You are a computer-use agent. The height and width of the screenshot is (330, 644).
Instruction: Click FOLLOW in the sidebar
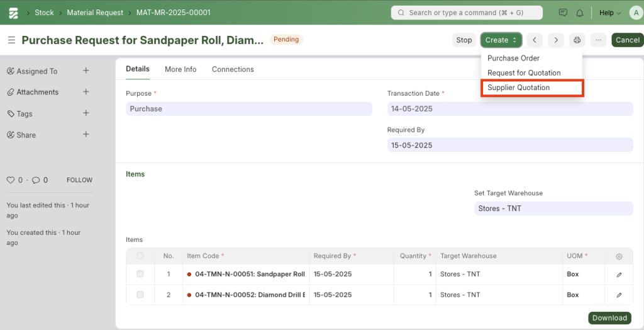[x=80, y=180]
